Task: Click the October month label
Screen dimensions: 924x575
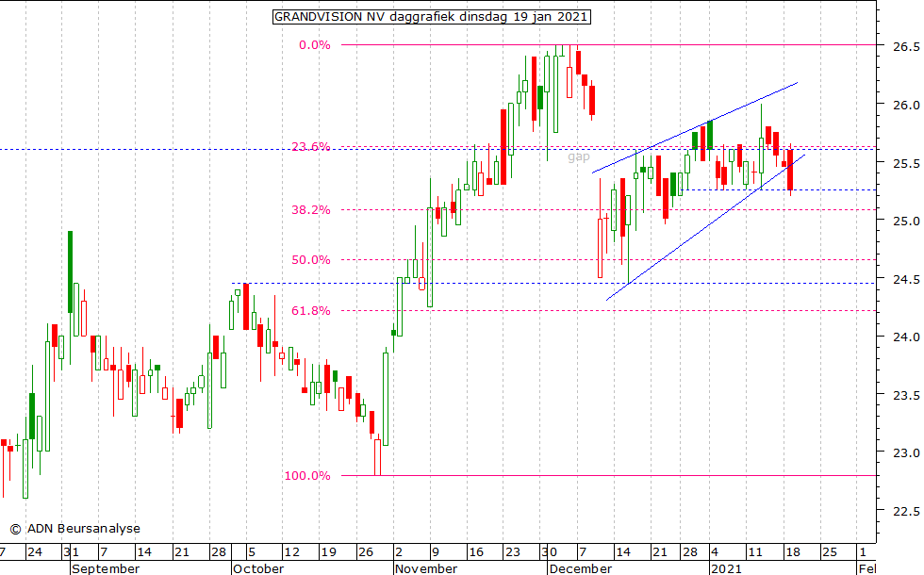Action: click(258, 568)
